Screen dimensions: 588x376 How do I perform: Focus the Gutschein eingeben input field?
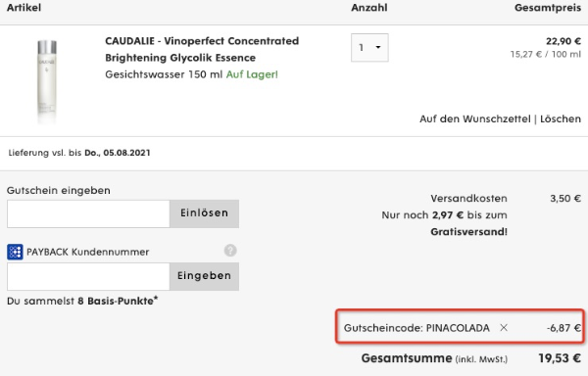[88, 213]
